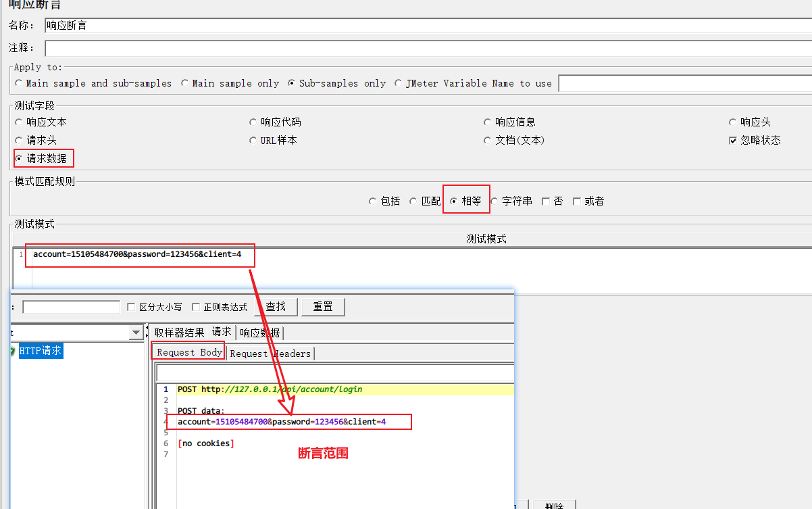
Task: Check the 否 (Not) option
Action: (x=546, y=201)
